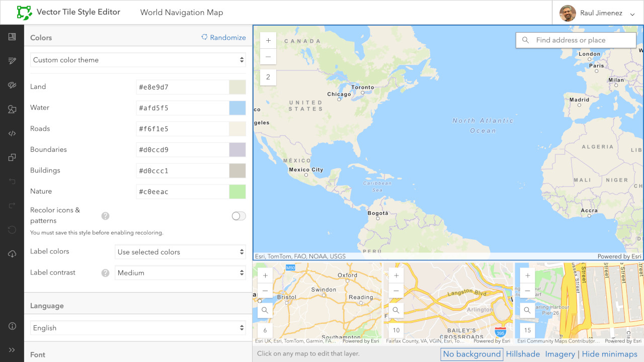Screen dimensions: 644x362
Task: Click search icon on the Arlington minimap
Action: coord(396,310)
